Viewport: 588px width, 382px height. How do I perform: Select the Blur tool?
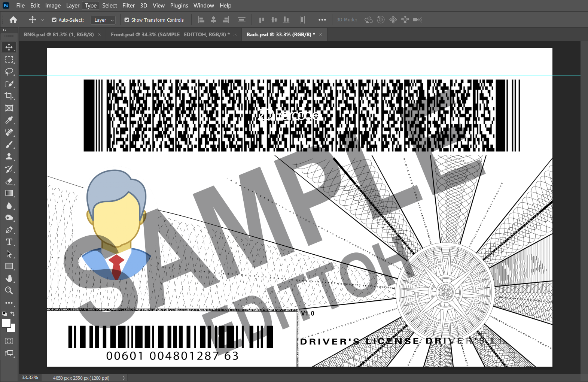coord(9,206)
